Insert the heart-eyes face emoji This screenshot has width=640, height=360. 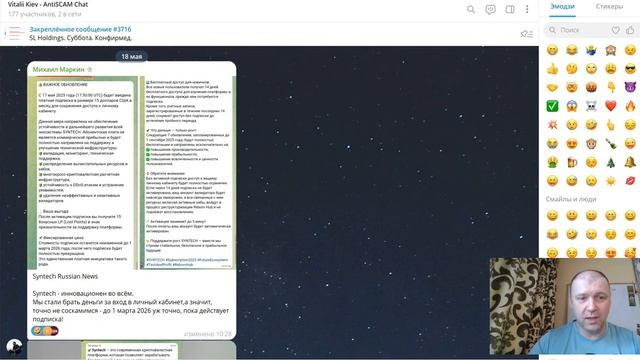(572, 143)
